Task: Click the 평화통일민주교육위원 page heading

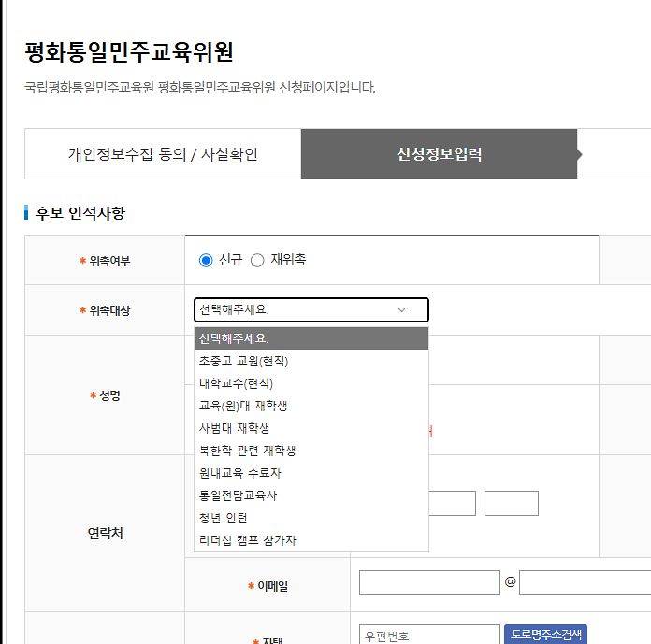Action: (129, 51)
